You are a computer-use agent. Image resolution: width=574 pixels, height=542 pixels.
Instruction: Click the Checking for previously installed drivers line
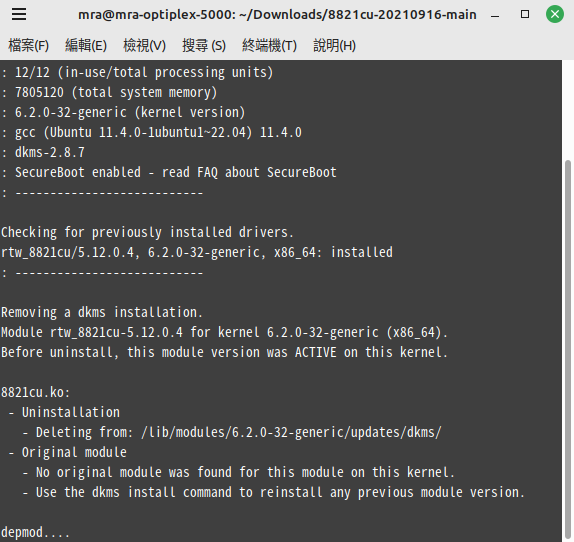point(147,232)
